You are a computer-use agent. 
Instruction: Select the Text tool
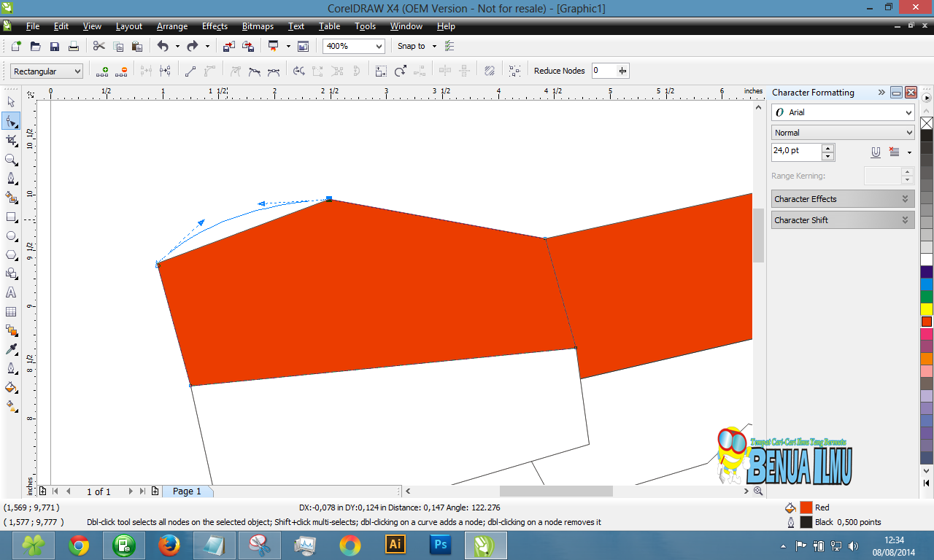click(11, 292)
